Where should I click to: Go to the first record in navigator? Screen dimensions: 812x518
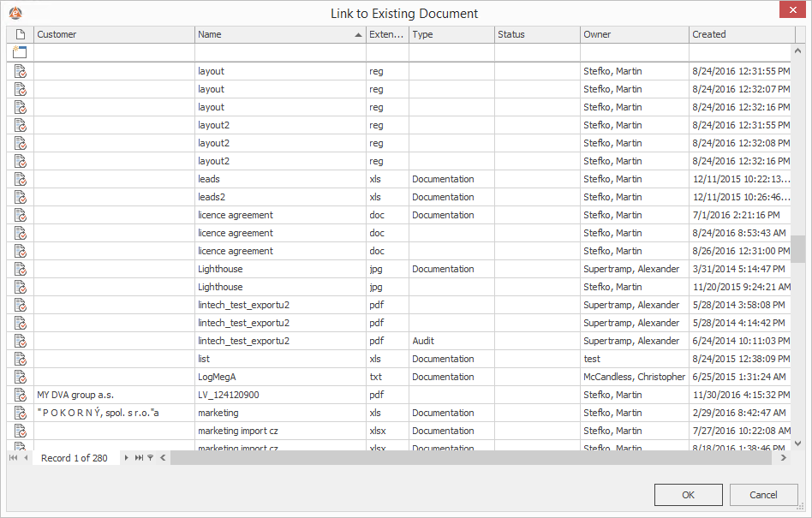[14, 457]
